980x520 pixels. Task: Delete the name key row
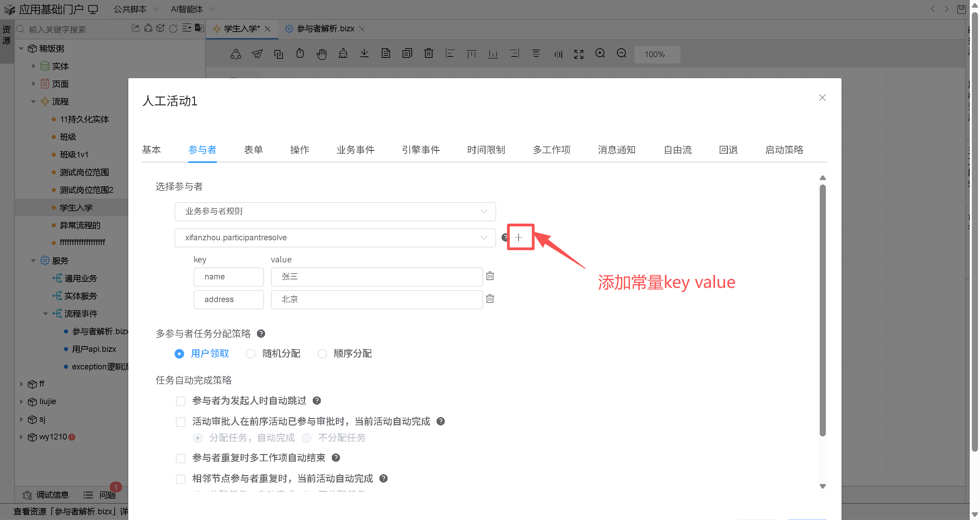[x=490, y=276]
